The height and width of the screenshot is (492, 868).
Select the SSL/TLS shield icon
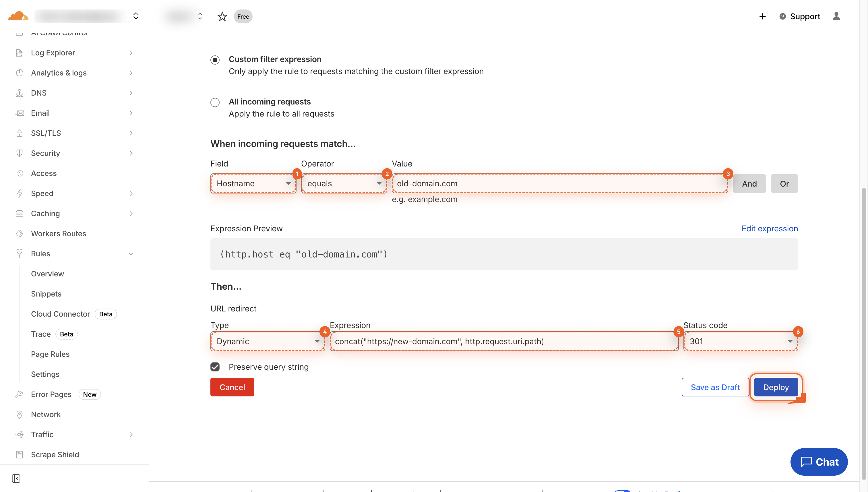19,133
